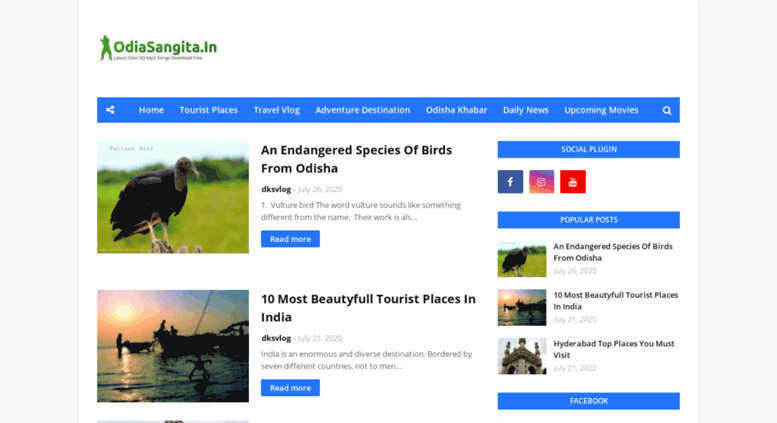This screenshot has width=777, height=423.
Task: Open Upcoming Movies menu item
Action: click(601, 110)
